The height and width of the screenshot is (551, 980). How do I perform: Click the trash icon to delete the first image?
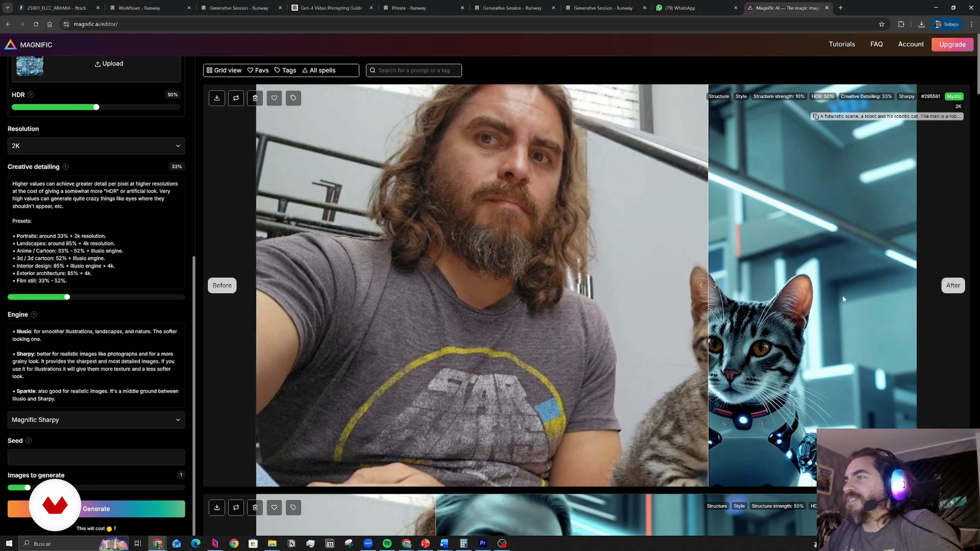pyautogui.click(x=255, y=98)
